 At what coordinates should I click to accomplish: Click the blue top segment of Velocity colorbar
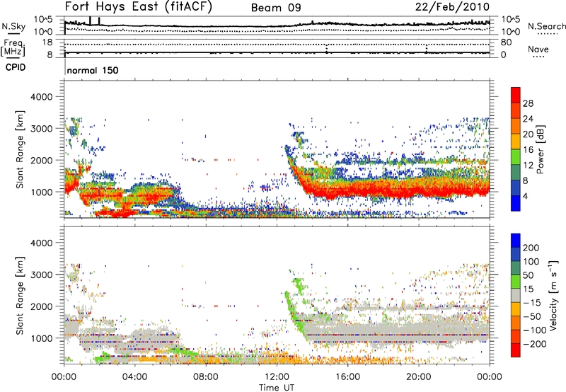(x=516, y=241)
